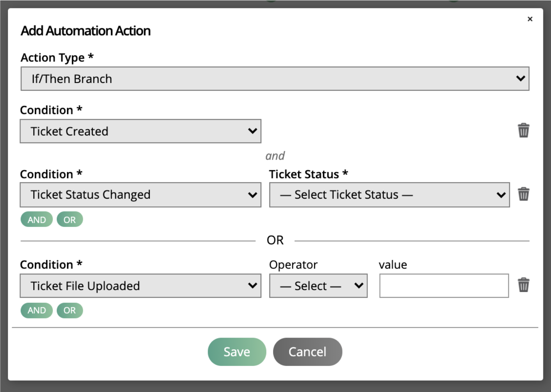Save the automation action
Image resolution: width=551 pixels, height=392 pixels.
(236, 351)
